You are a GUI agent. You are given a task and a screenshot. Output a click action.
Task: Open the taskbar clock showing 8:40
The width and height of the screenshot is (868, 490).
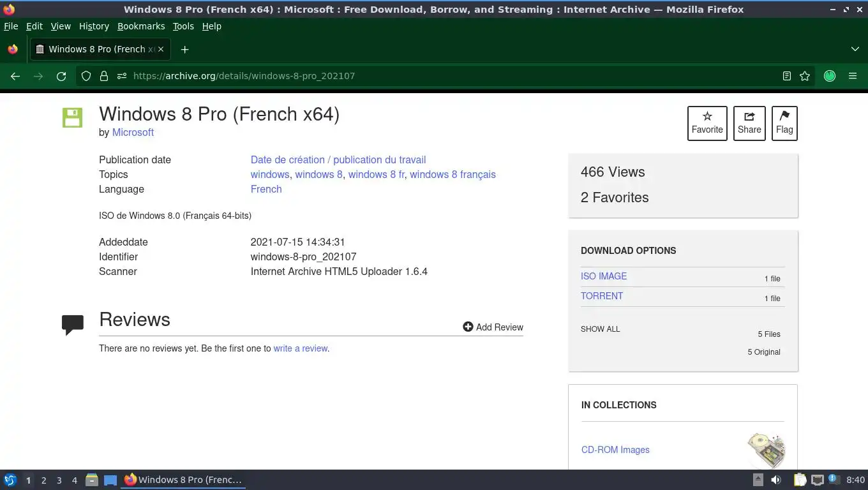click(855, 480)
